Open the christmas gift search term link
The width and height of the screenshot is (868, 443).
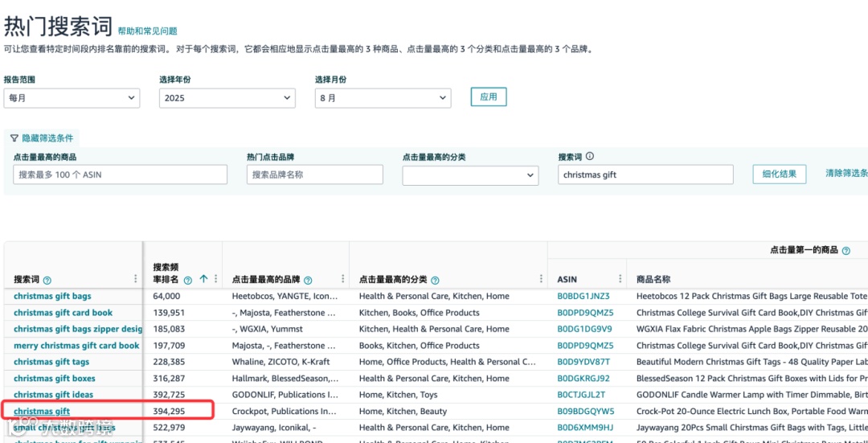[x=42, y=411]
